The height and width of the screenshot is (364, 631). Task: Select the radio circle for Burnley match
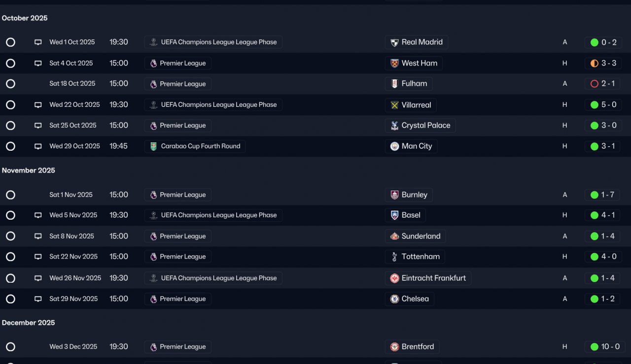pyautogui.click(x=10, y=195)
